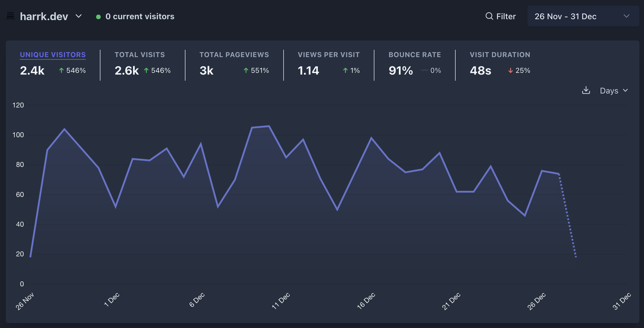Click the 6 Dec x-axis label
644x328 pixels.
point(197,300)
